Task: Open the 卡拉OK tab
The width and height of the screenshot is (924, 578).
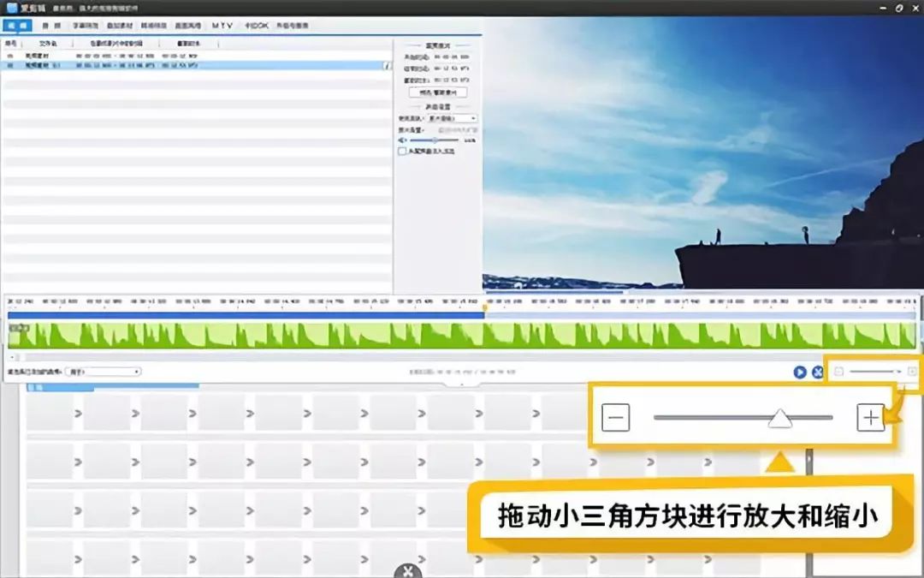Action: point(257,26)
